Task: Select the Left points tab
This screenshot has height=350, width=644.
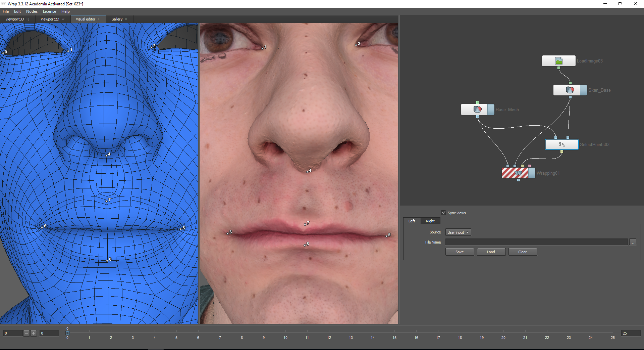Action: coord(412,221)
